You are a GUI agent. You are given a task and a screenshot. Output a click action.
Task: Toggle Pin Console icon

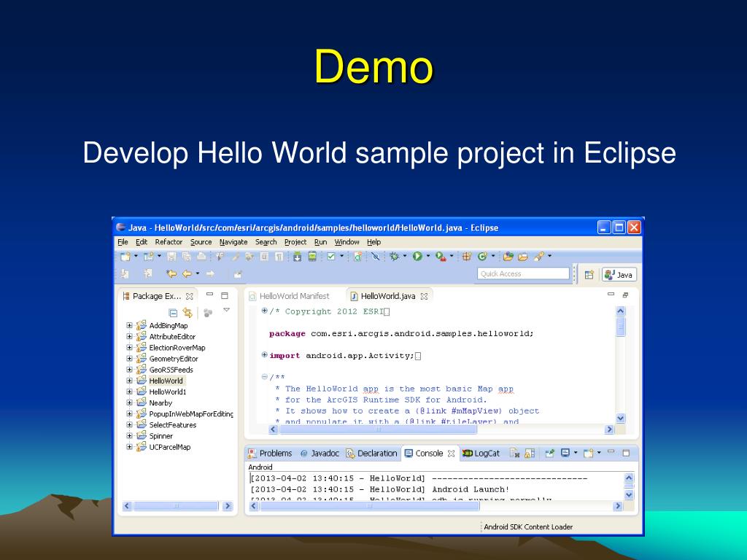(549, 454)
